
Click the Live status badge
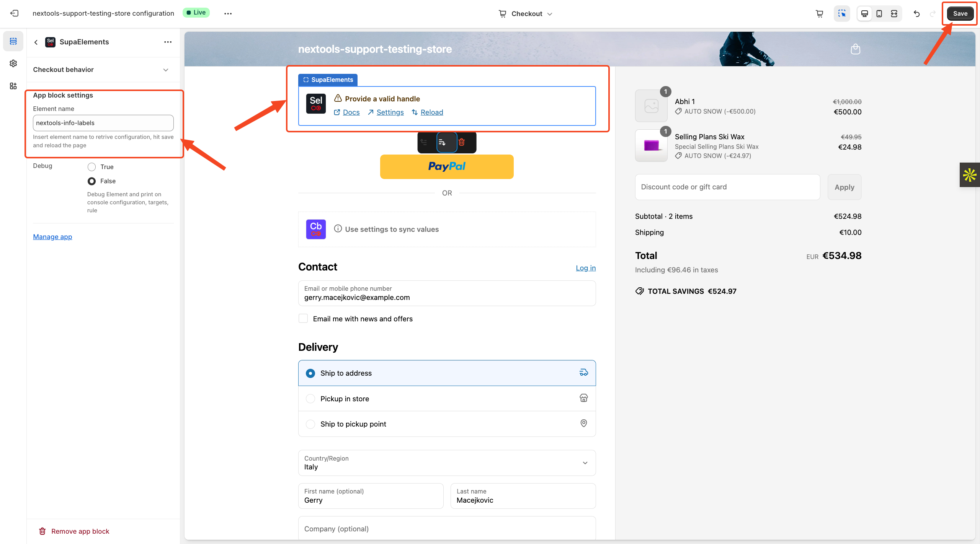click(x=196, y=13)
